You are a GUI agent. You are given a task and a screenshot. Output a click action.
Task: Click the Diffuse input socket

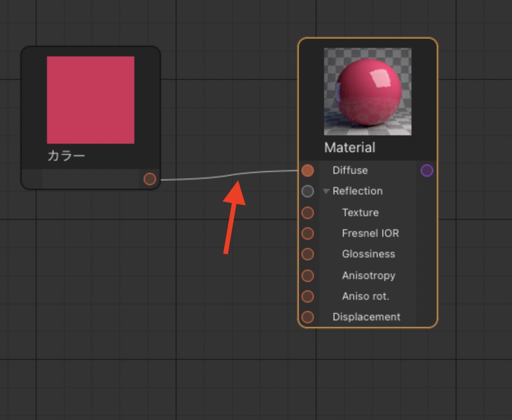(307, 171)
